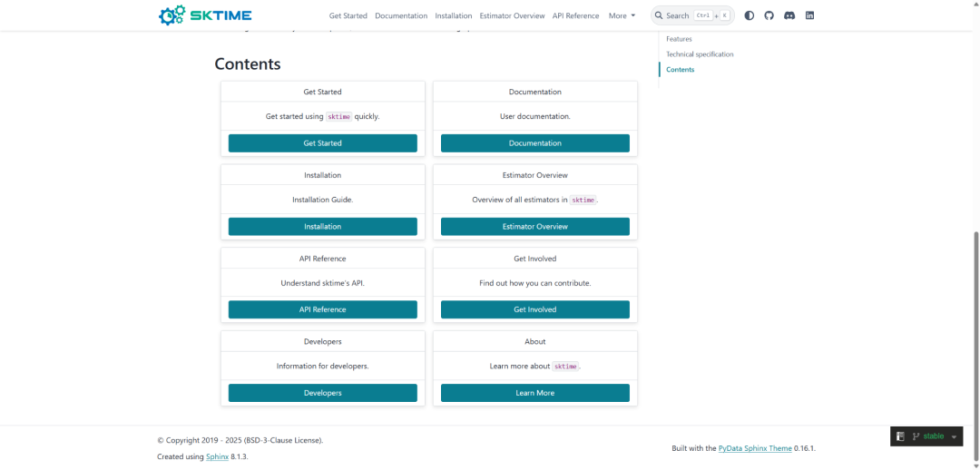Open Get Started in top navigation

[348, 15]
